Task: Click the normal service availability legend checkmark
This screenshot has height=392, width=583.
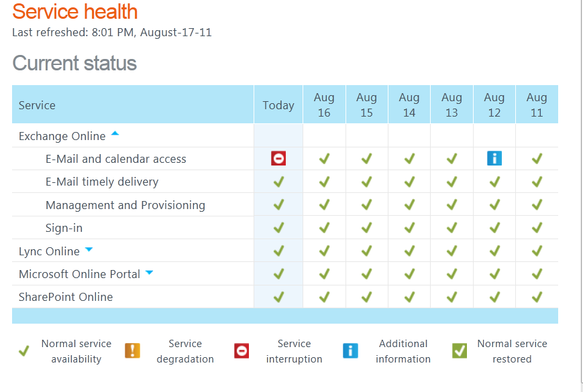Action: coord(24,351)
